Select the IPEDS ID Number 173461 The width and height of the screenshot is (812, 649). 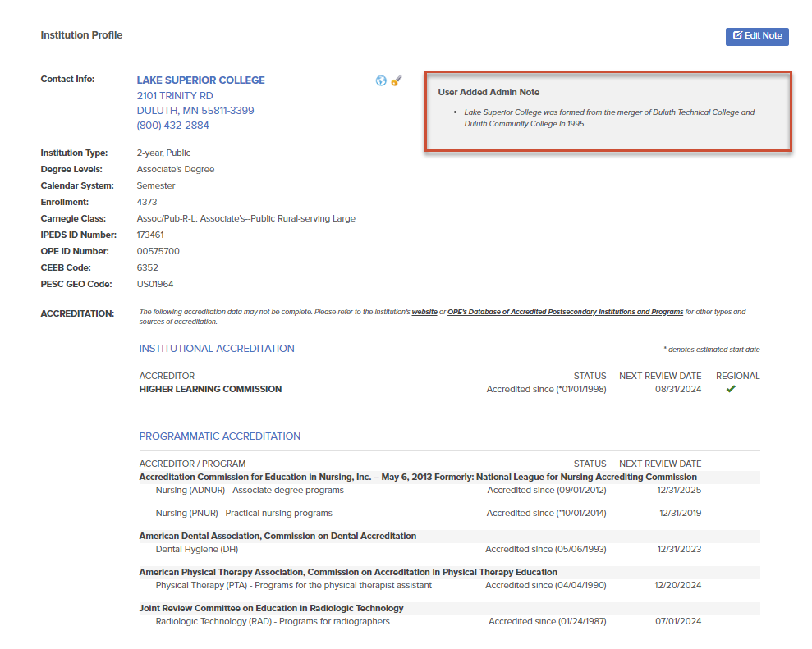pos(150,235)
